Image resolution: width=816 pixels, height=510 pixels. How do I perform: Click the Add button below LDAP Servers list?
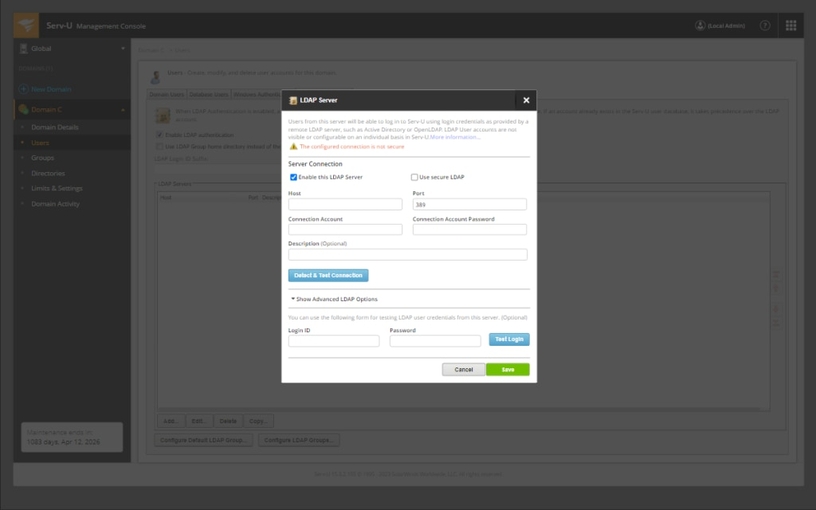tap(171, 421)
